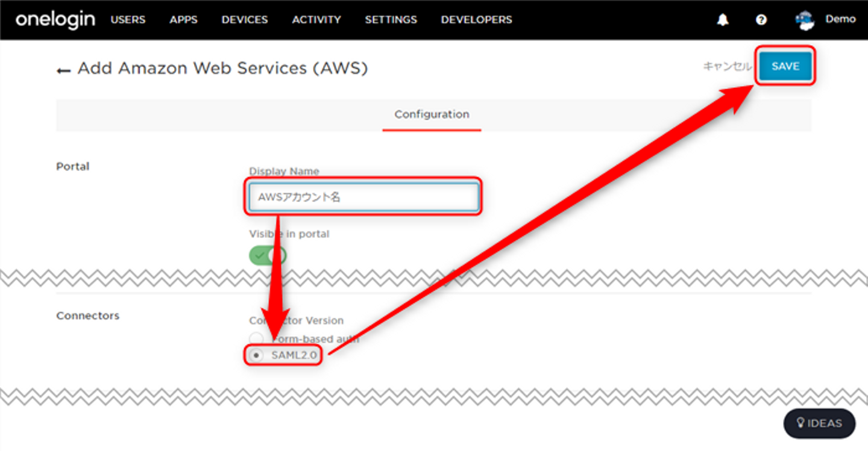
Task: Go back using the left arrow
Action: point(63,70)
